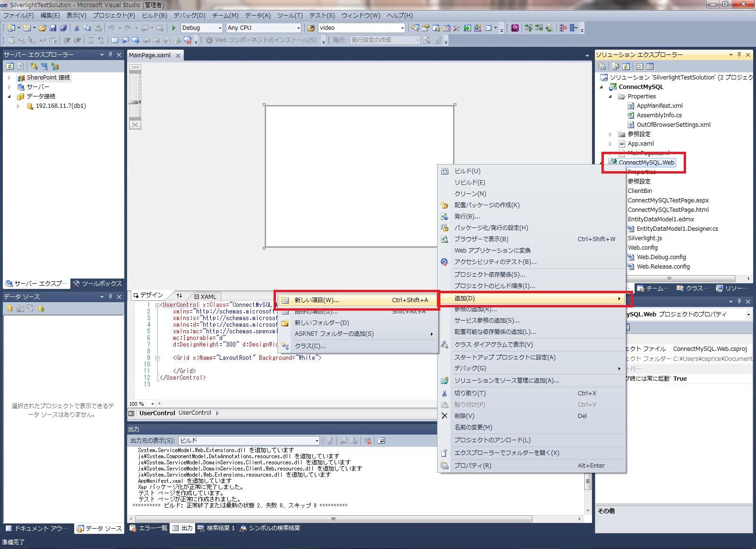This screenshot has width=756, height=549.
Task: Click Clear All icon in Output pane toolbar
Action: 368,441
